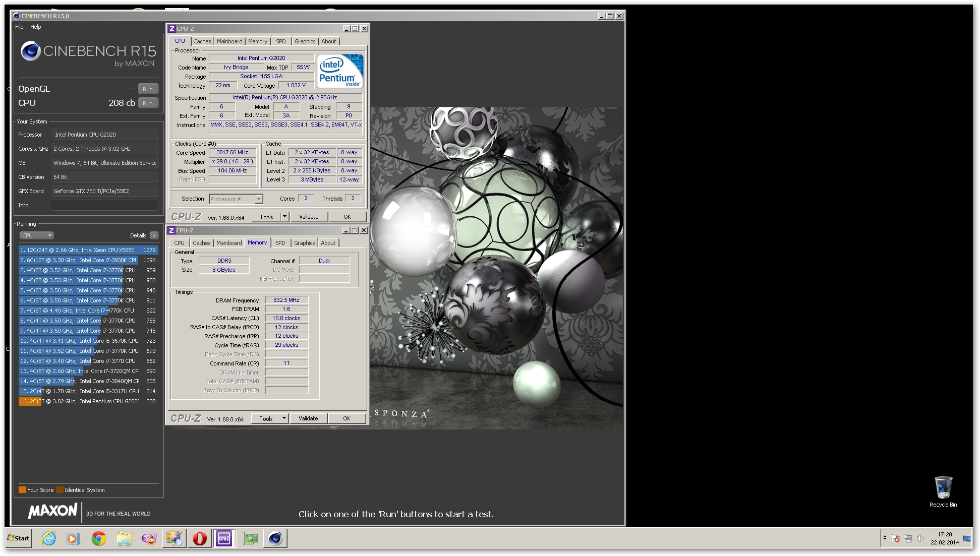Click the Cinebench window title icon

coord(17,16)
